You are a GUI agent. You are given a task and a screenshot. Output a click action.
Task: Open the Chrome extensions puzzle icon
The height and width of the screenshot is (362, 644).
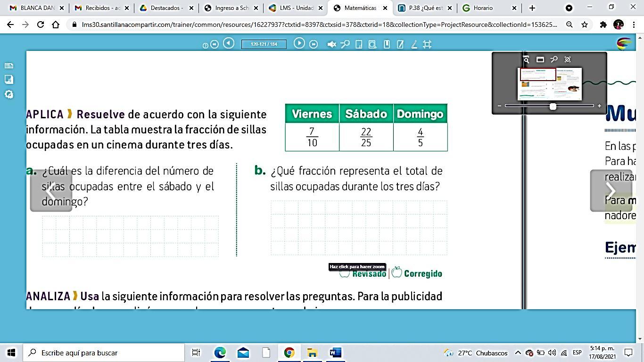(x=603, y=25)
